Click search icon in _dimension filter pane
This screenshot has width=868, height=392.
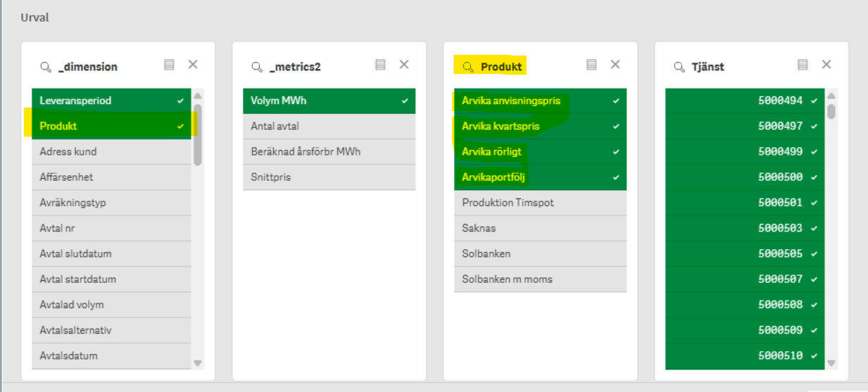click(46, 67)
